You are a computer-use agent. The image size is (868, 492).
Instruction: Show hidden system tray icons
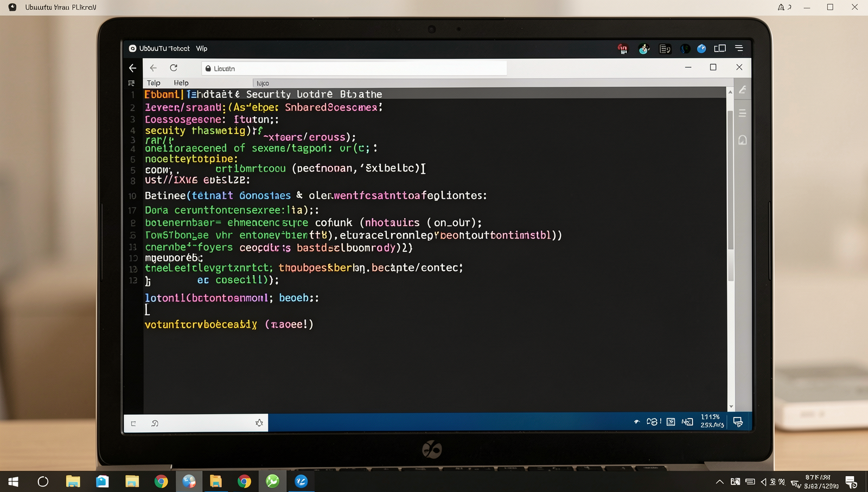click(720, 482)
